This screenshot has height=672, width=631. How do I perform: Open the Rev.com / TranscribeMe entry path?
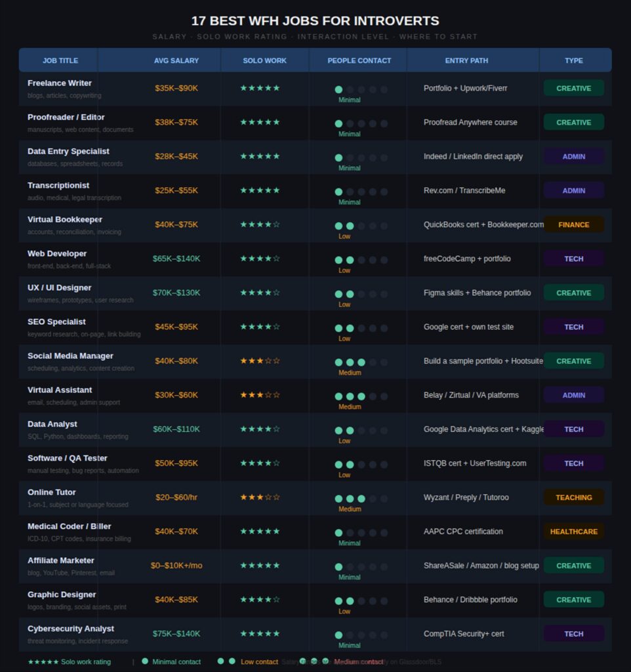tap(464, 190)
